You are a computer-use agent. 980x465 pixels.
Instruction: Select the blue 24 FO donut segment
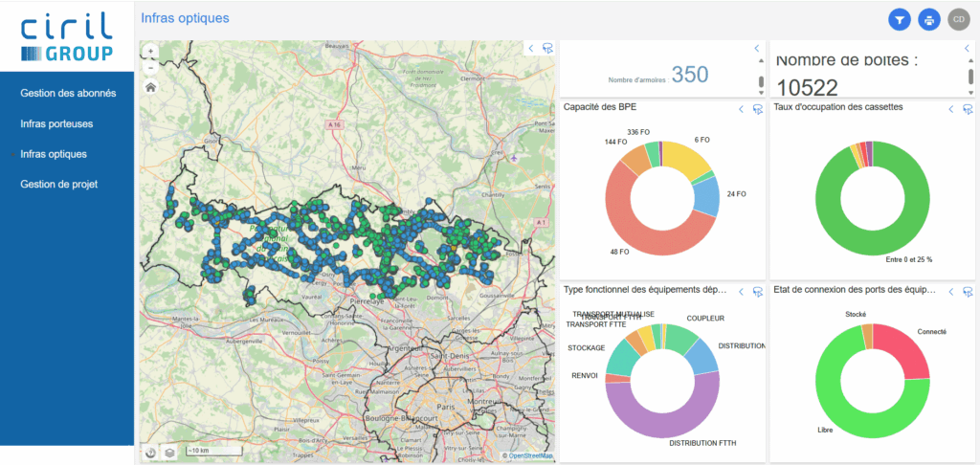(x=707, y=196)
